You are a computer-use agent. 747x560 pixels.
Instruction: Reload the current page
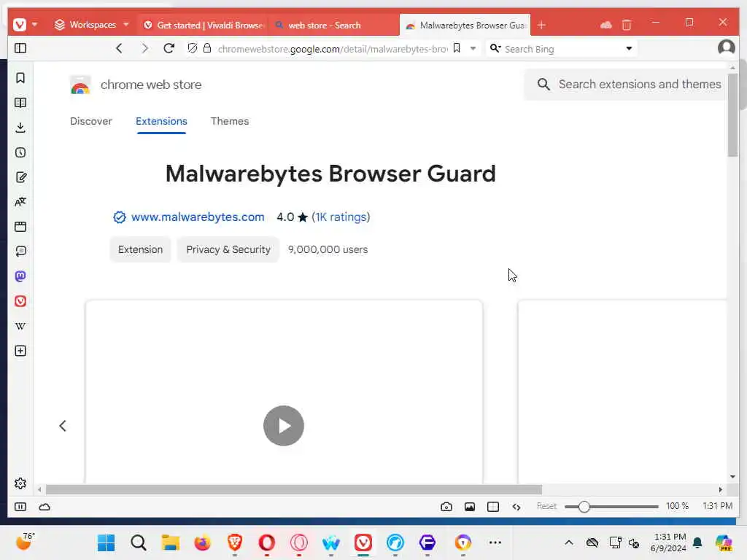point(169,48)
